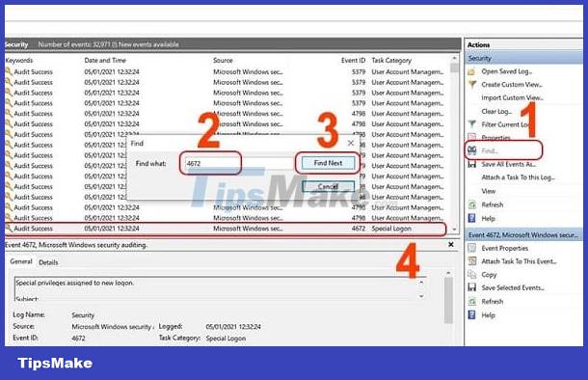Collapse the Security actions header
The image size is (588, 380).
(523, 58)
